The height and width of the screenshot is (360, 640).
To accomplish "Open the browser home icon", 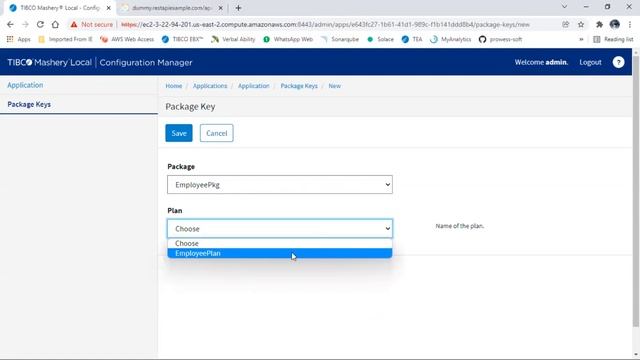I will click(x=55, y=24).
